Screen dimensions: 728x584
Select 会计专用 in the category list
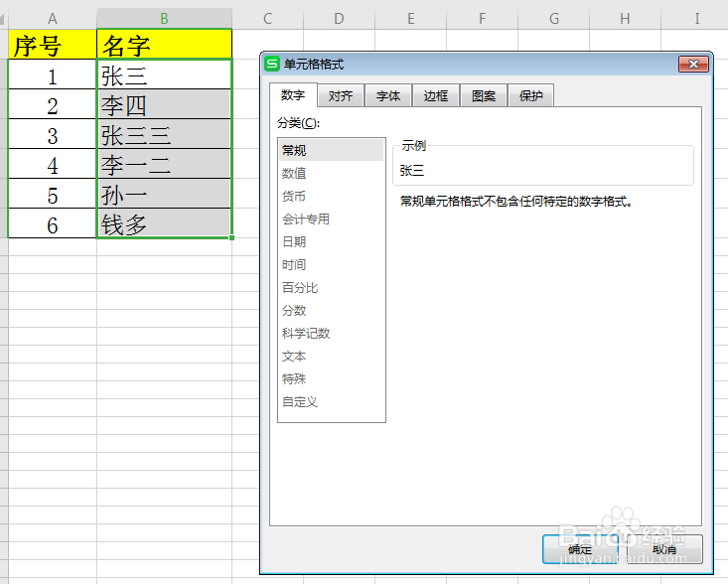point(332,219)
